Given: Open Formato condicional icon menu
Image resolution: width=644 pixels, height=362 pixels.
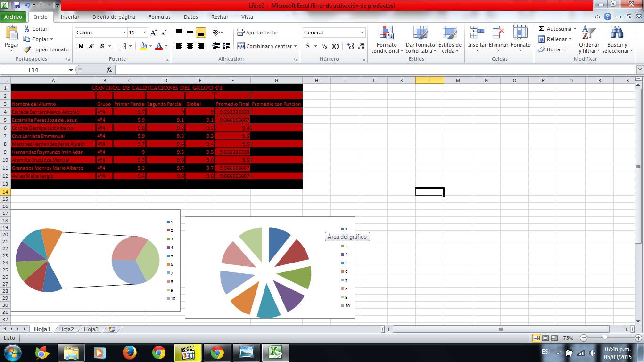Looking at the screenshot, I should 387,33.
